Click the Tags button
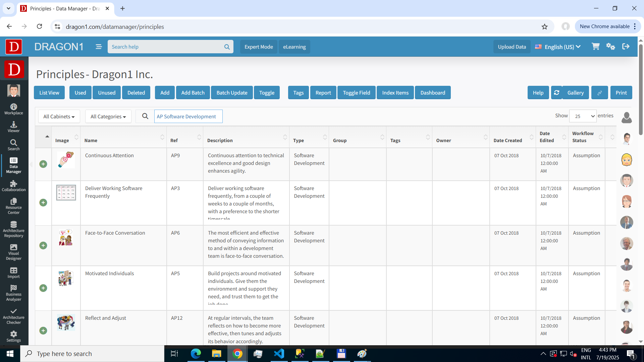Screen dimensions: 644x362 point(299,93)
